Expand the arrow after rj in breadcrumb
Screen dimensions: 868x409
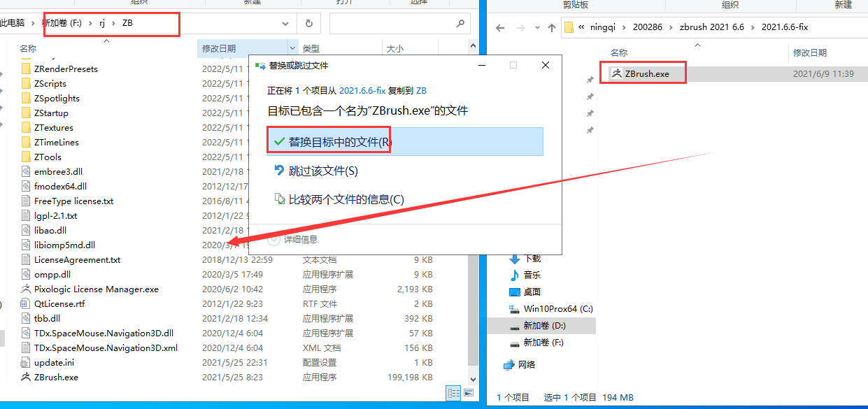click(x=114, y=23)
